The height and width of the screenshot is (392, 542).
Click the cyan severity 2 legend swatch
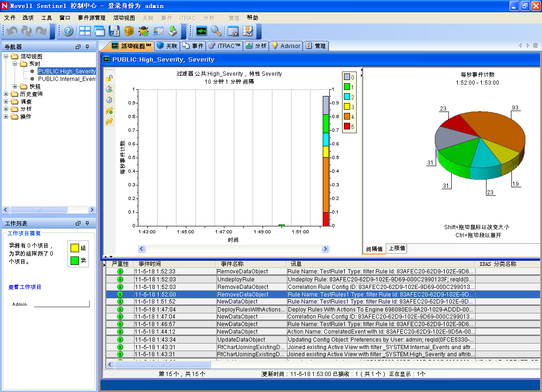347,97
